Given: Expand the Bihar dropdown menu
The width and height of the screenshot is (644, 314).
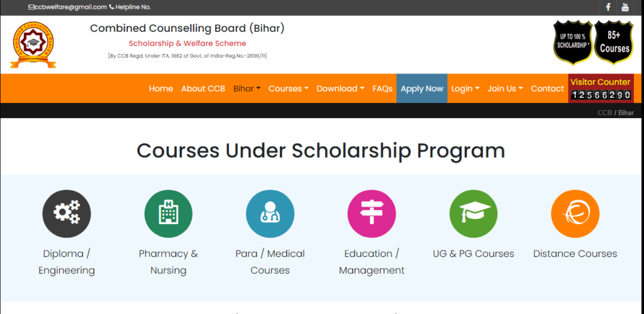Looking at the screenshot, I should coord(247,89).
